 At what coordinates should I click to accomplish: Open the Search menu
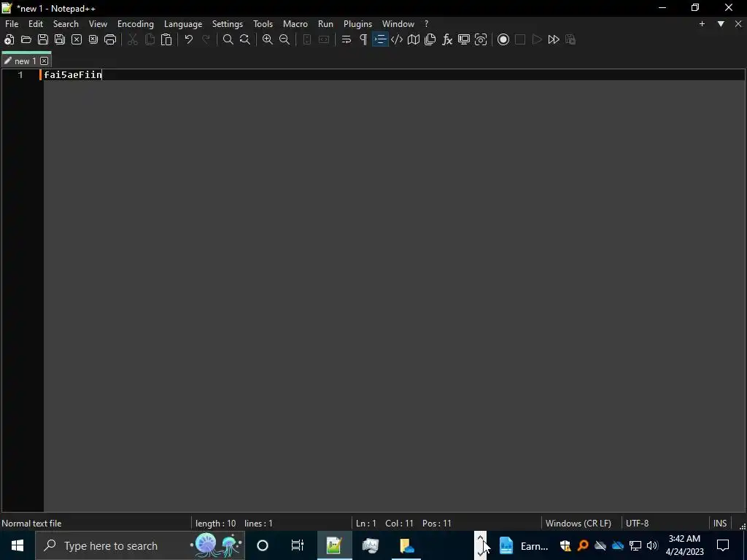click(x=66, y=24)
